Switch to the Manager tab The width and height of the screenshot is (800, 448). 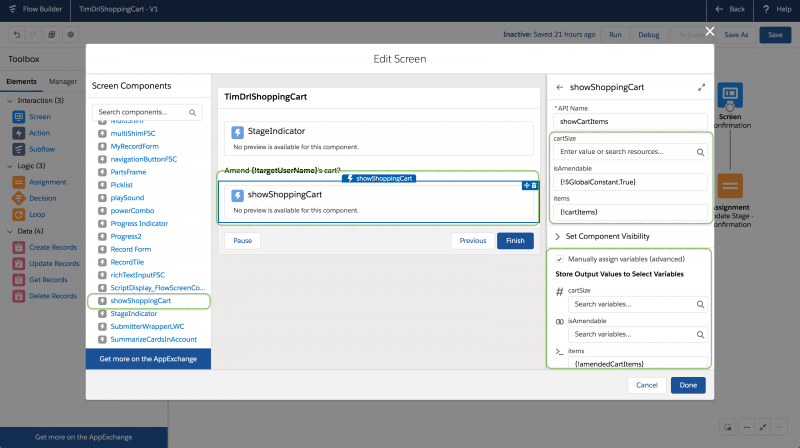coord(63,82)
